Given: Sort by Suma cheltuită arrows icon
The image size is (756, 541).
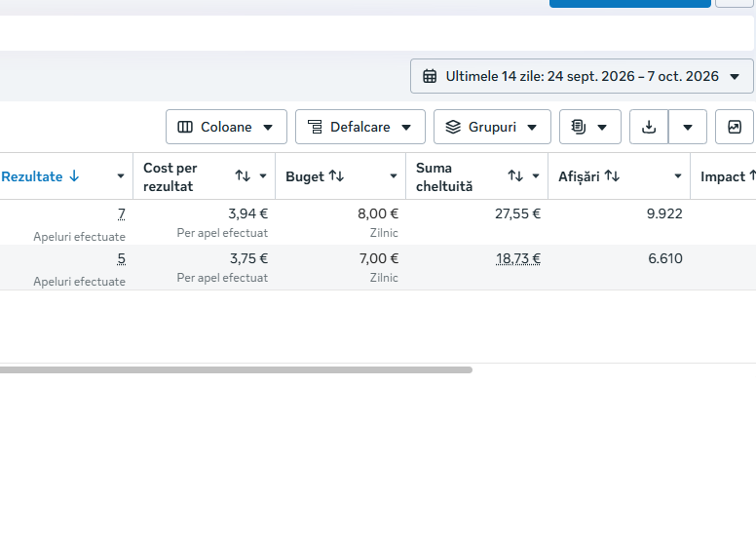Looking at the screenshot, I should pos(515,176).
